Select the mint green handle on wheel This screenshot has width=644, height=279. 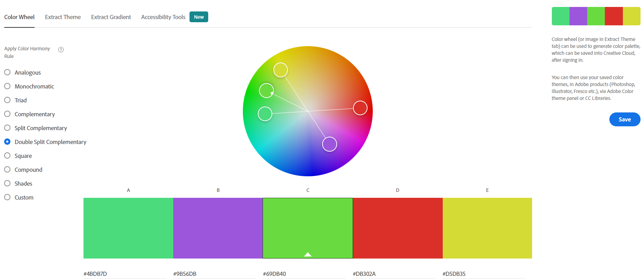click(265, 114)
